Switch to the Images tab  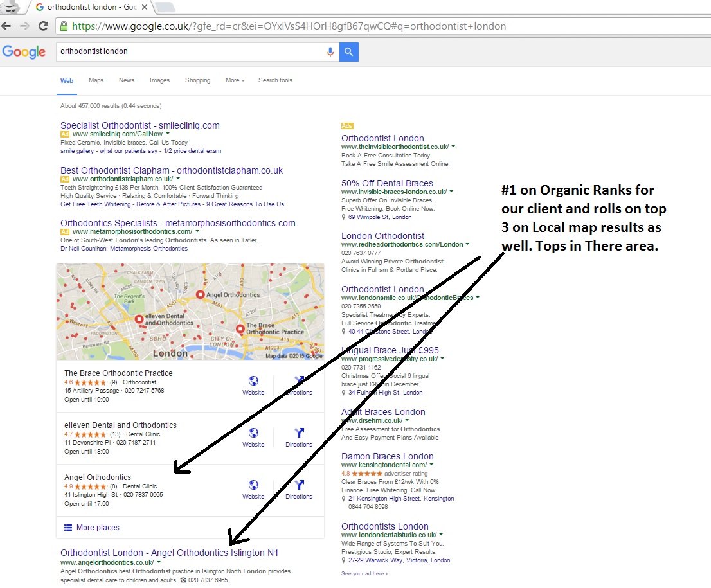159,80
